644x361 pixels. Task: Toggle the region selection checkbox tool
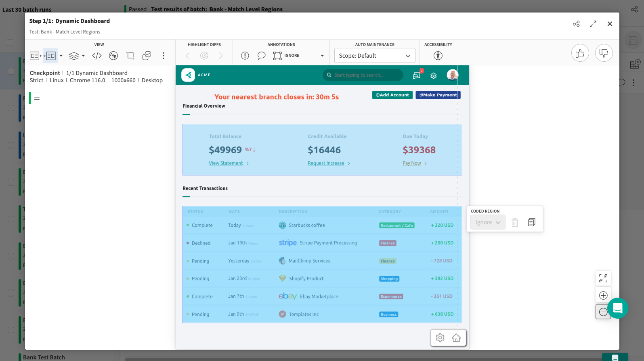pyautogui.click(x=147, y=56)
